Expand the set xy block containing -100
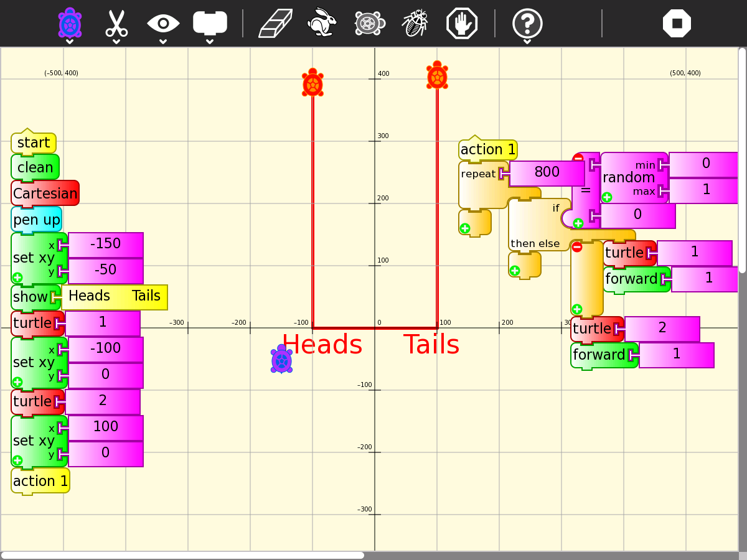This screenshot has height=560, width=747. 17,382
